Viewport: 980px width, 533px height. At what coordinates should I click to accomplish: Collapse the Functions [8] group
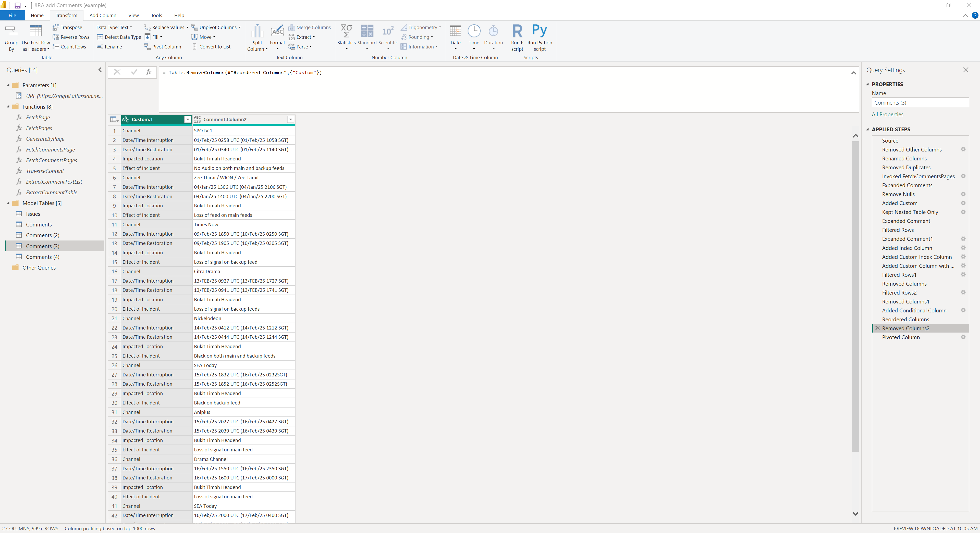click(8, 107)
